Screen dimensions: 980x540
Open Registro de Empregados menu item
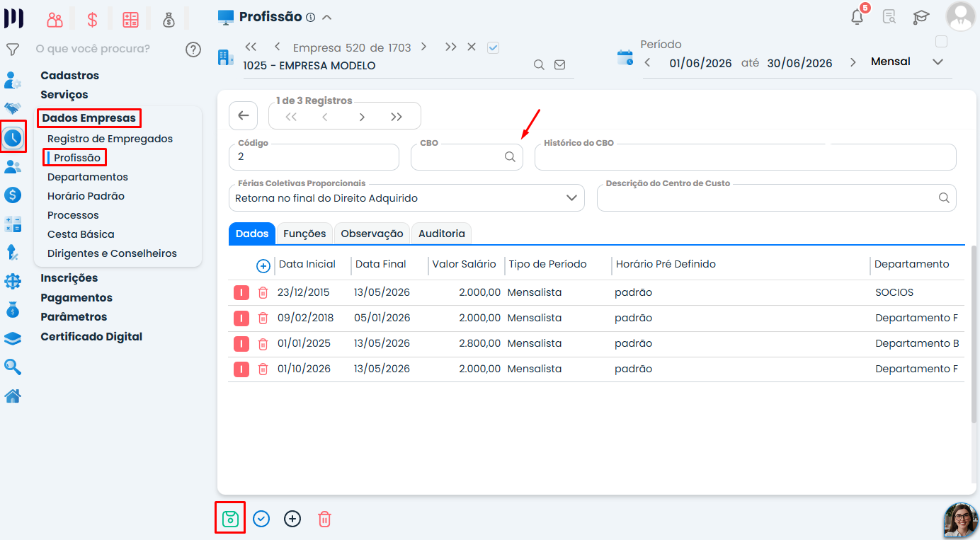(x=110, y=139)
